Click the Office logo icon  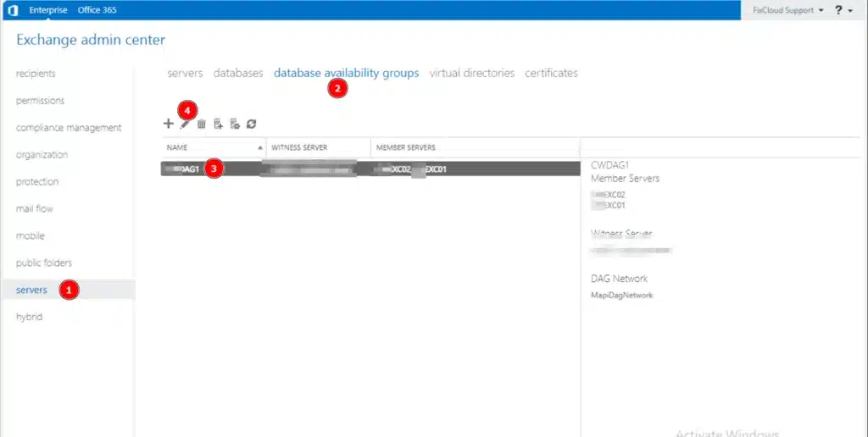click(13, 10)
